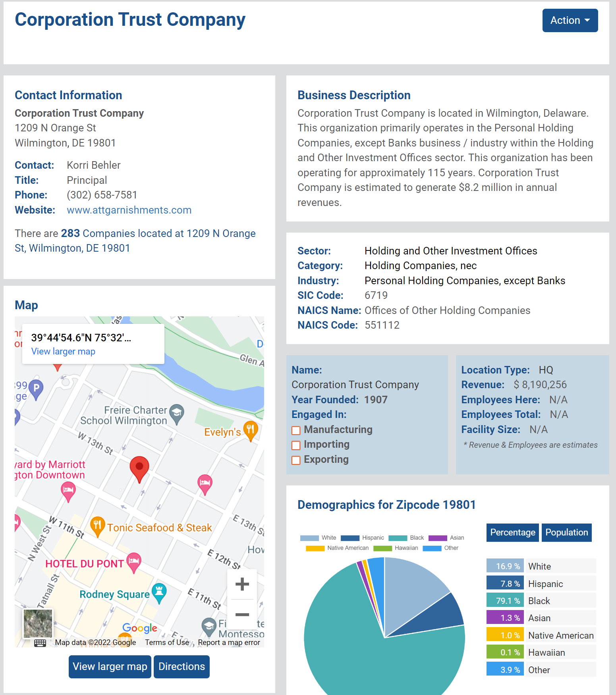Click the Rodney Square landmark icon
Viewport: 616px width, 695px height.
point(159,593)
